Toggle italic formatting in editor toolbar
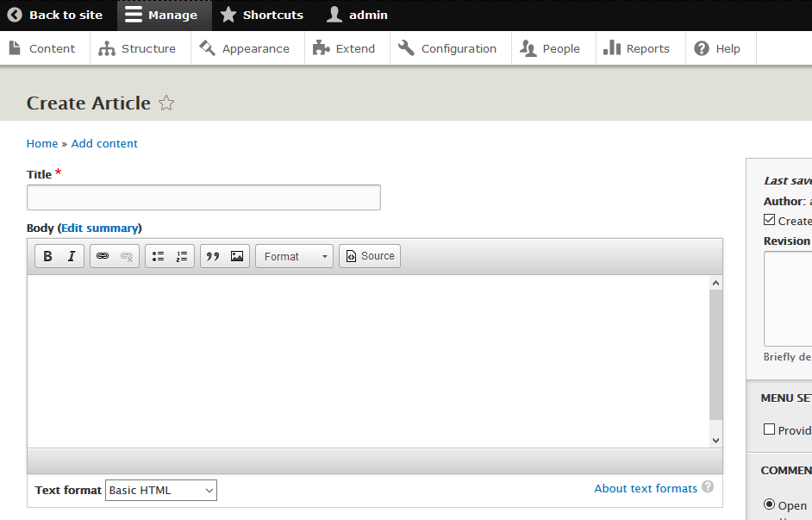This screenshot has height=520, width=812. coord(72,256)
